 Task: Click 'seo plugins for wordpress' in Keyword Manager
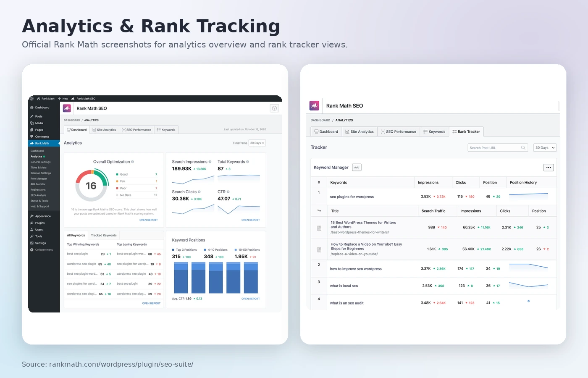(x=352, y=197)
